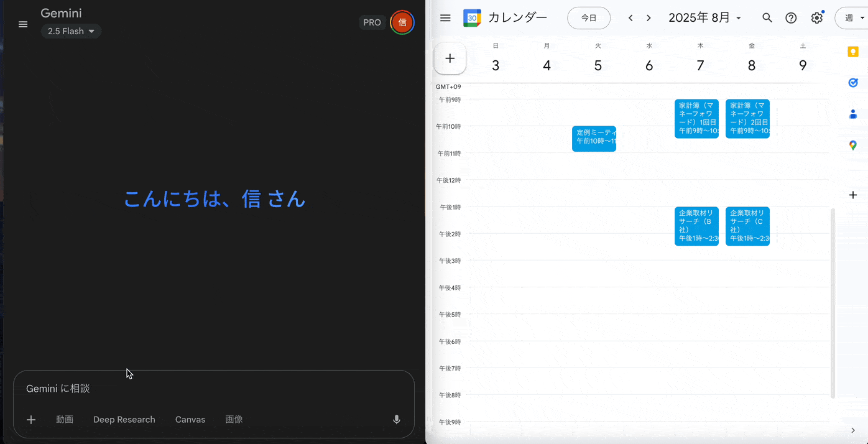Open the 2025年 8月 date picker dropdown

pos(704,18)
